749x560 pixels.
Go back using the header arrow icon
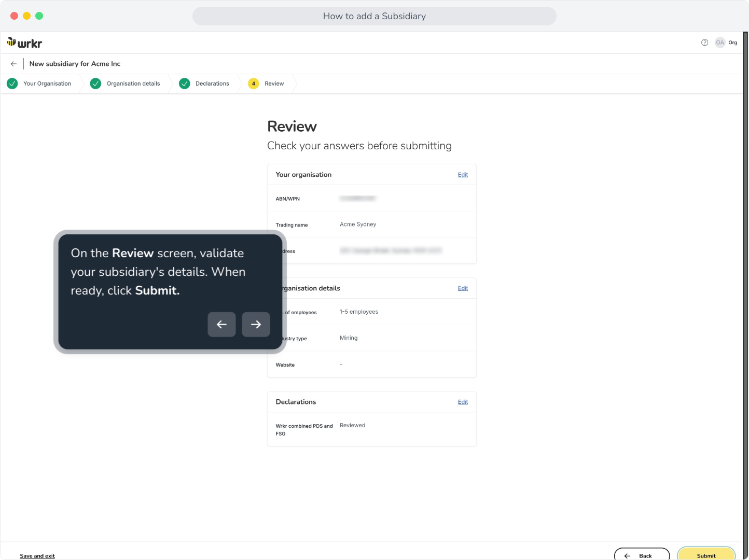(x=13, y=64)
